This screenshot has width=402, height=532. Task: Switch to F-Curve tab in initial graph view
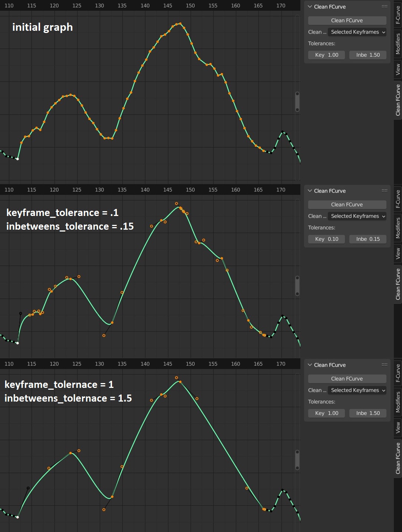398,14
